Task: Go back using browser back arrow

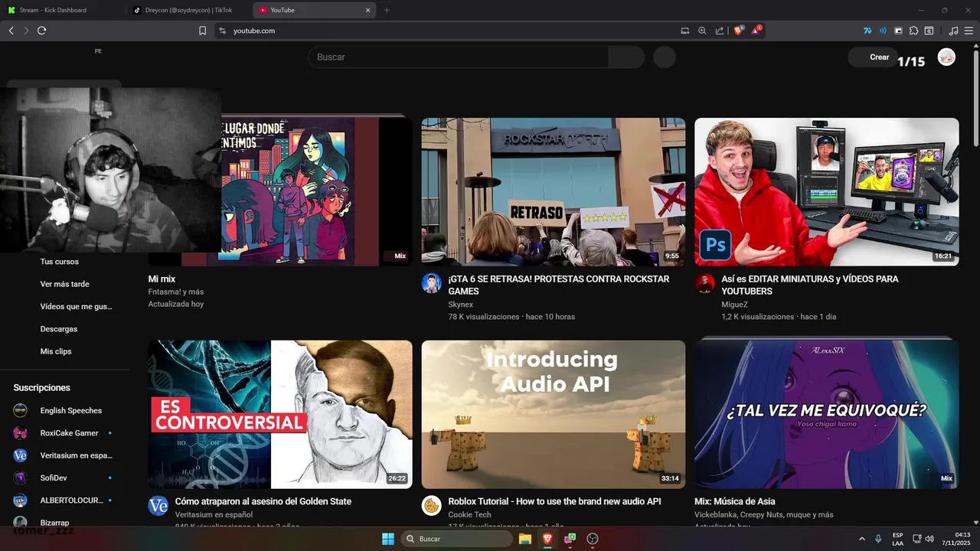Action: (11, 31)
